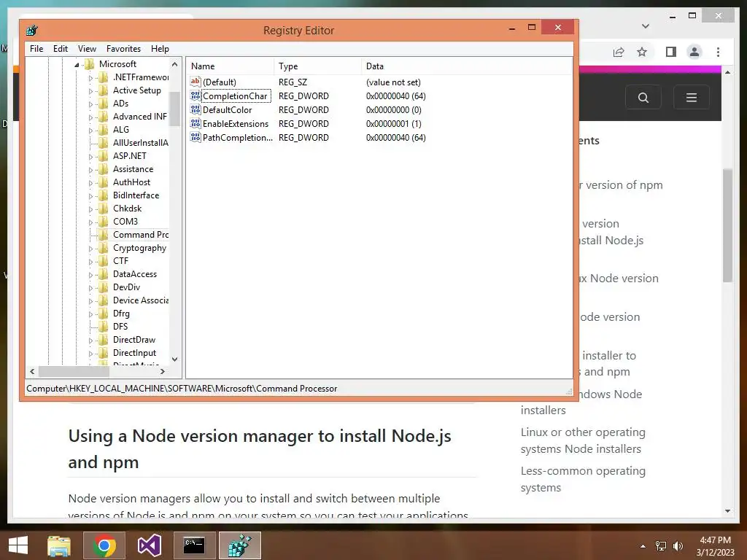This screenshot has height=560, width=747.
Task: Open the Favorites menu
Action: tap(123, 49)
